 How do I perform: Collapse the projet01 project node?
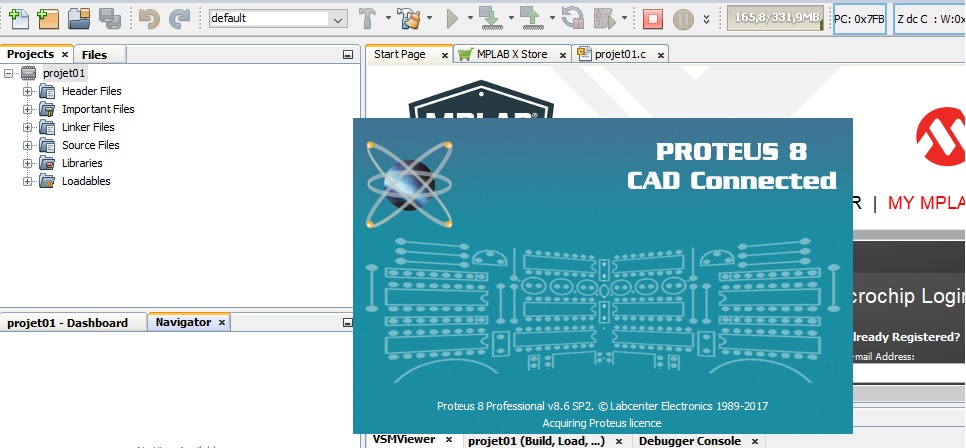[10, 73]
